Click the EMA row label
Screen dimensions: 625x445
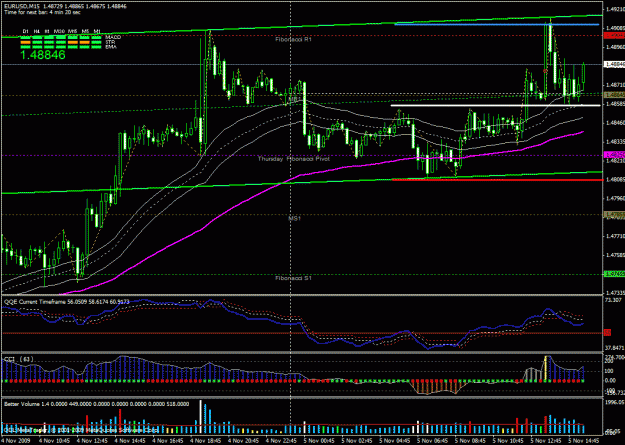(x=109, y=47)
